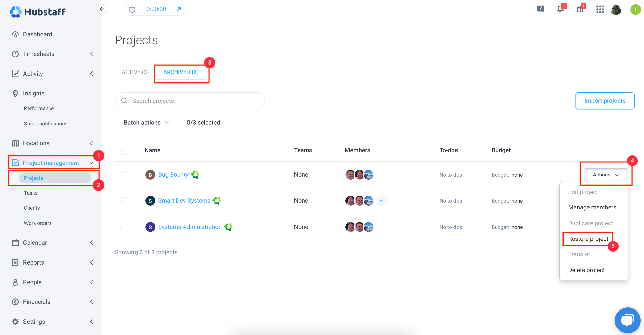Expand the Timesheets menu chevron
The image size is (644, 335).
pyautogui.click(x=91, y=54)
